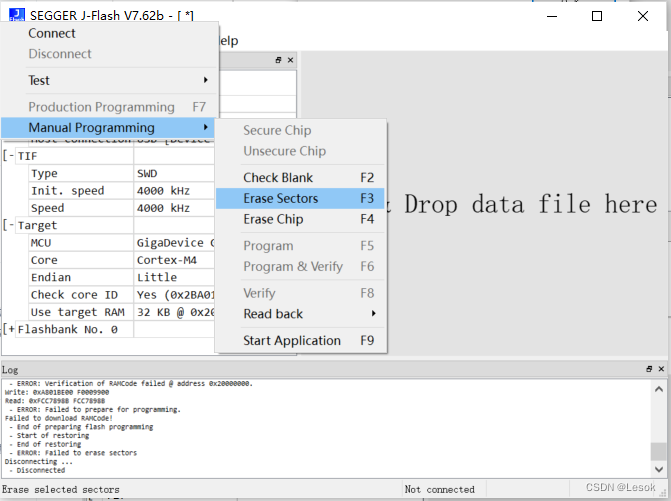Click the Cortex-M4 value
This screenshot has width=671, height=501.
pyautogui.click(x=167, y=260)
